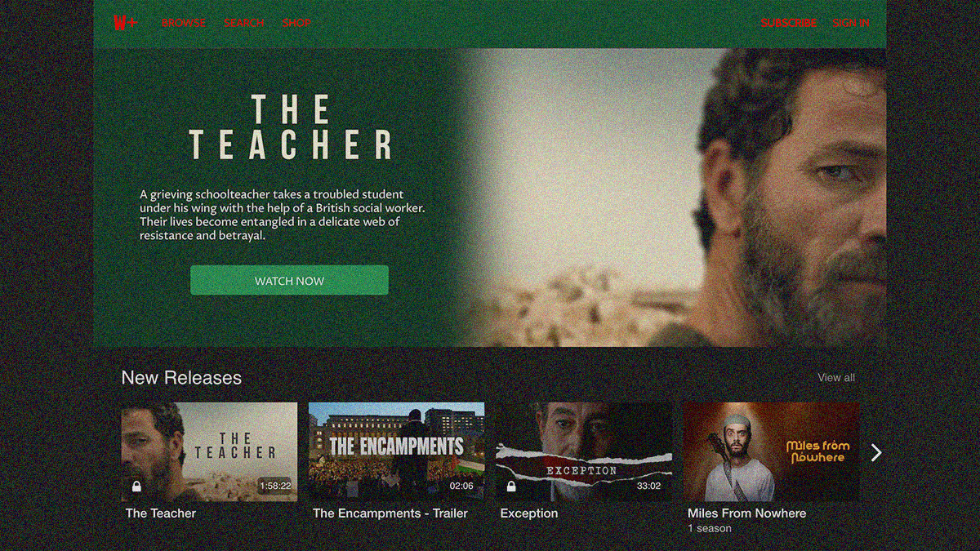Viewport: 980px width, 551px height.
Task: Open the Browse menu item
Action: click(x=184, y=23)
